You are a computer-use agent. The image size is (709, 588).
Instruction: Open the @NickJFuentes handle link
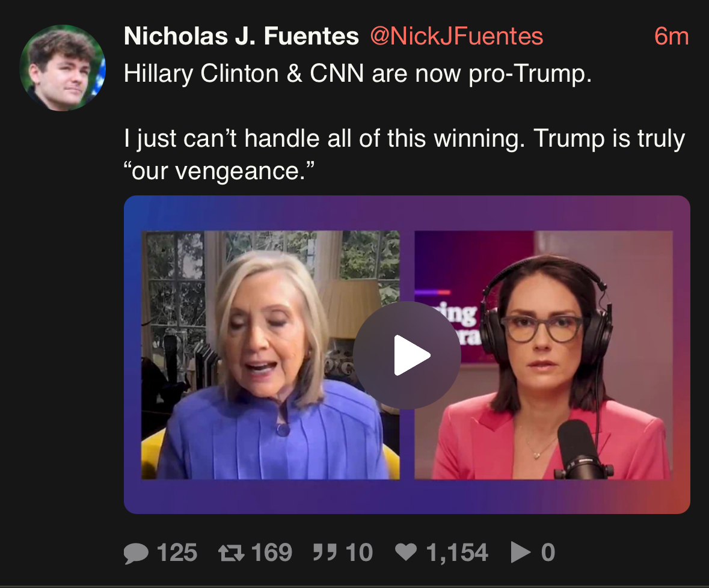(x=456, y=36)
